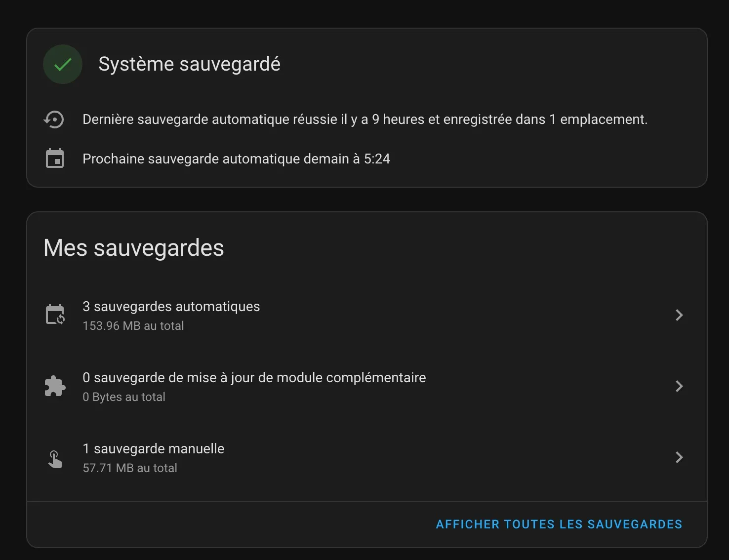729x560 pixels.
Task: Select the '153.96 MB au total' text
Action: pos(133,325)
